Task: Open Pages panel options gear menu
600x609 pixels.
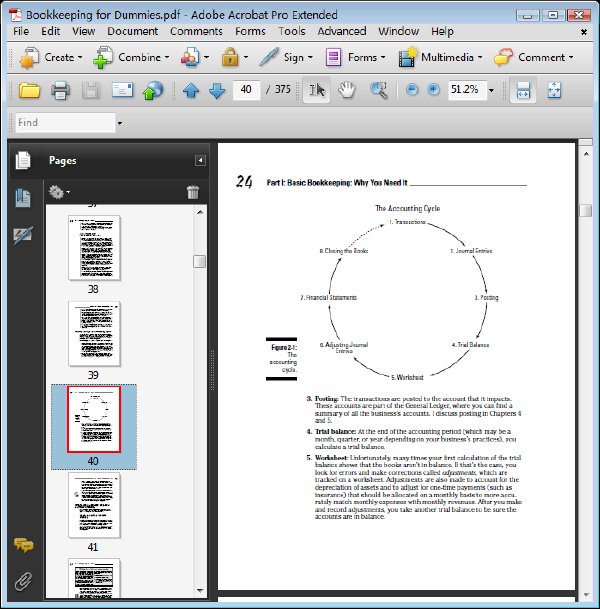Action: (59, 192)
